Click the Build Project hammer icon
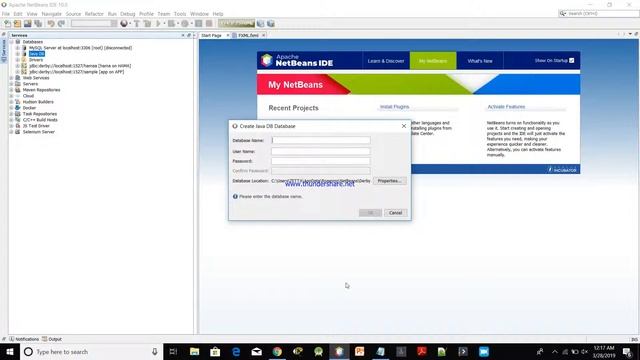This screenshot has height=360, width=640. coord(137,24)
